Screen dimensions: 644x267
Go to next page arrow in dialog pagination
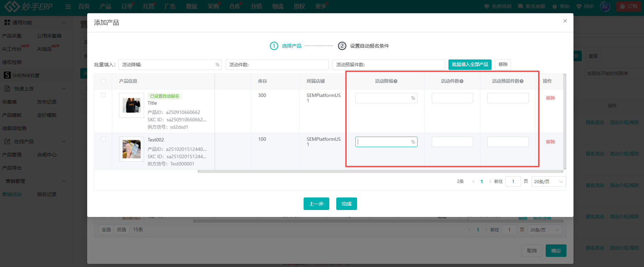tap(490, 181)
